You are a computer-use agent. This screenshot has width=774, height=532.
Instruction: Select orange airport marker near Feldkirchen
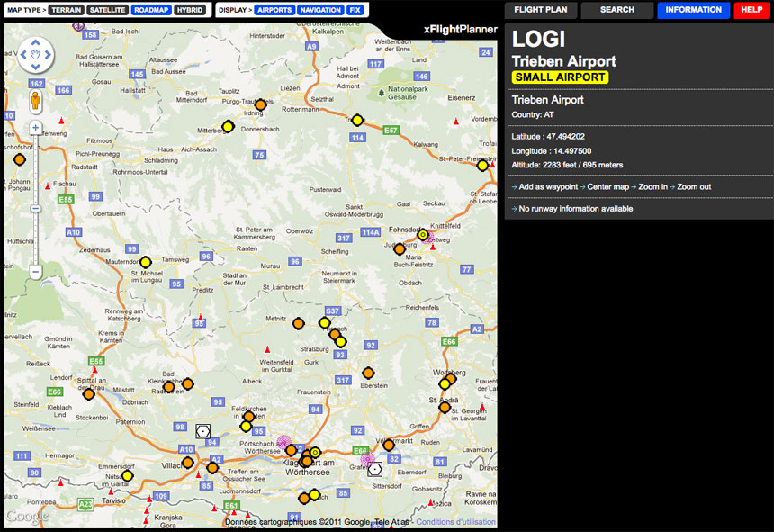(248, 417)
